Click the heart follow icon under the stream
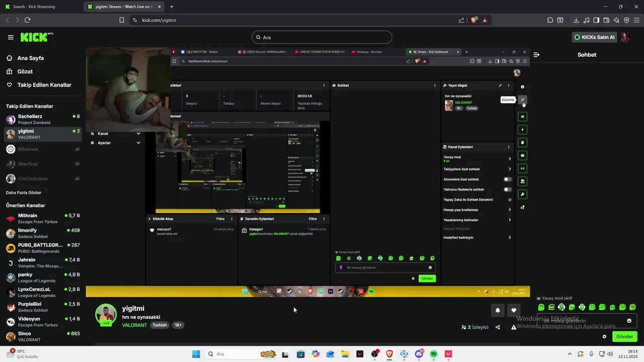The height and width of the screenshot is (362, 644). tap(513, 310)
